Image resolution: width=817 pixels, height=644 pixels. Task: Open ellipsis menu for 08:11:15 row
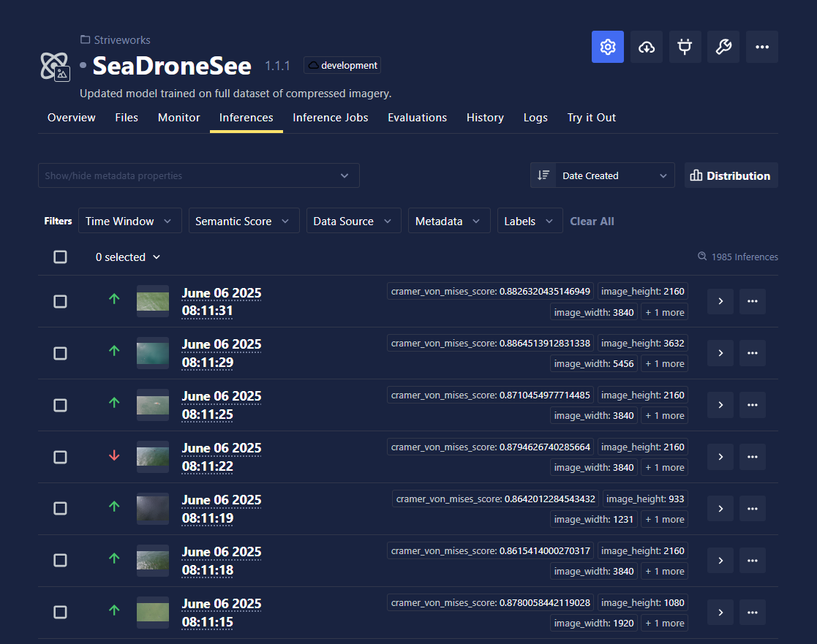[753, 613]
